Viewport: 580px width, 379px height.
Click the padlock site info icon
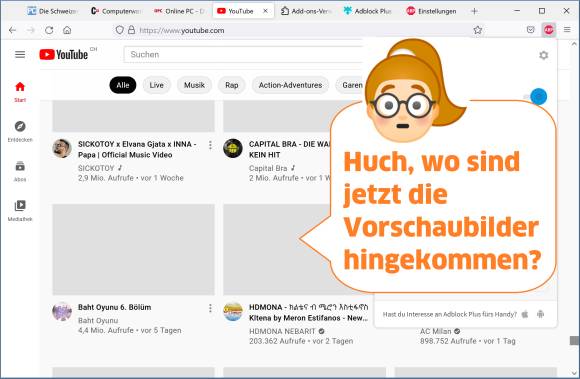click(131, 30)
